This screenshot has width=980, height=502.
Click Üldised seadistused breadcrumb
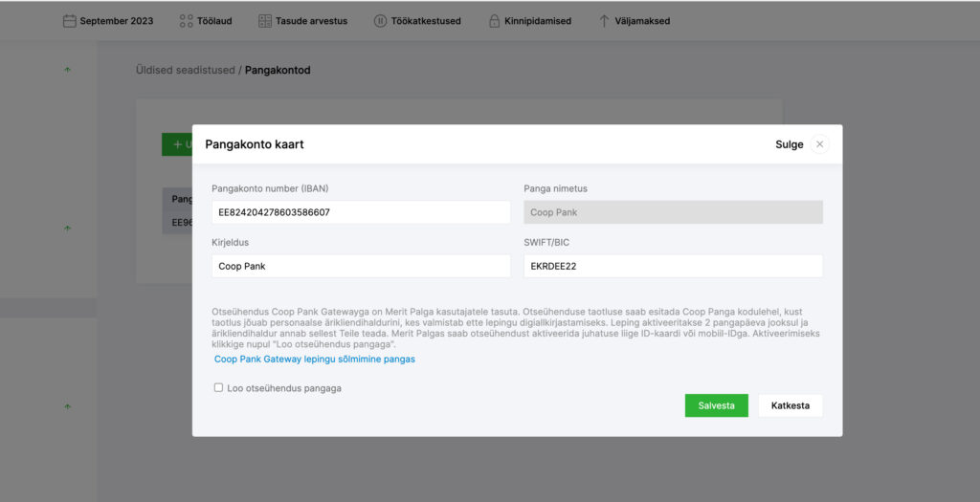pyautogui.click(x=185, y=70)
